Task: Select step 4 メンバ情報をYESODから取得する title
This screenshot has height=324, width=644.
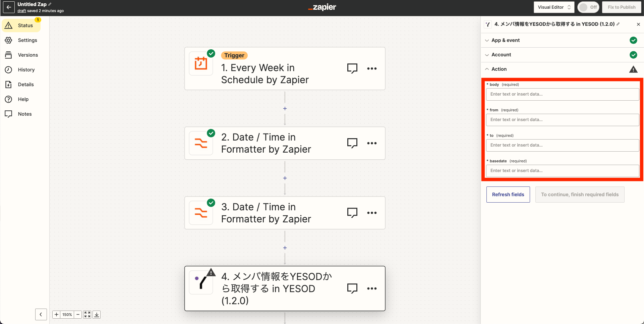Action: (x=277, y=288)
